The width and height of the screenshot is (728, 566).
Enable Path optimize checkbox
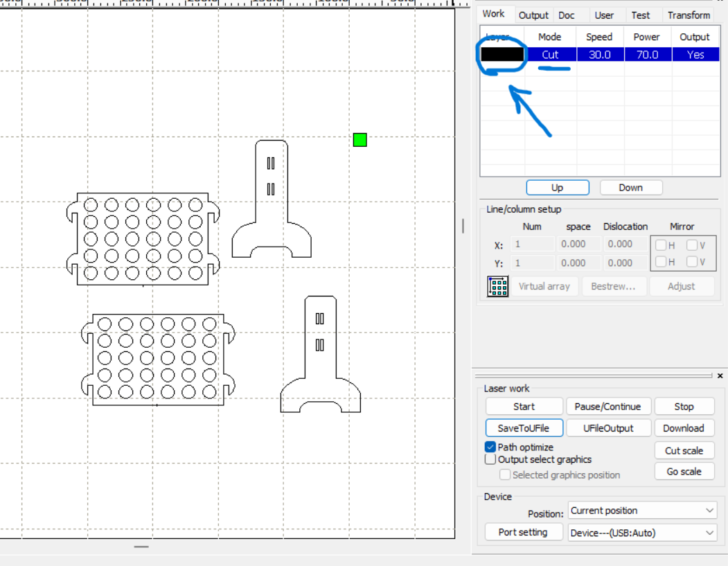point(490,448)
